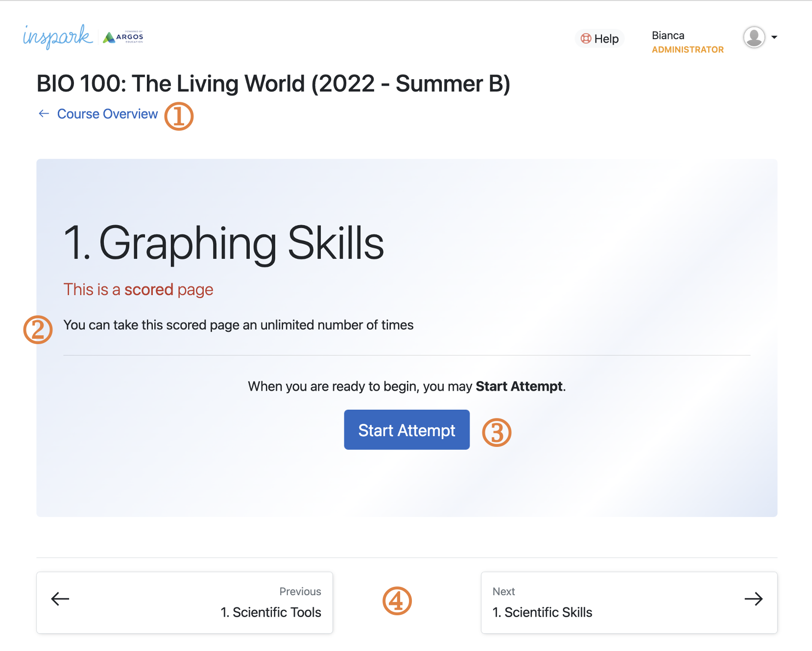Viewport: 812px width, 651px height.
Task: Click the Help button
Action: click(x=599, y=38)
